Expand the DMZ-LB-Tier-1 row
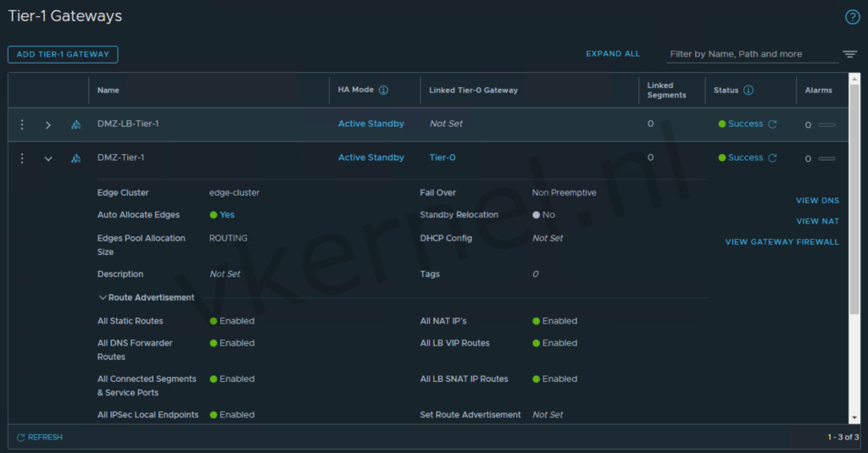This screenshot has height=453, width=868. point(48,125)
